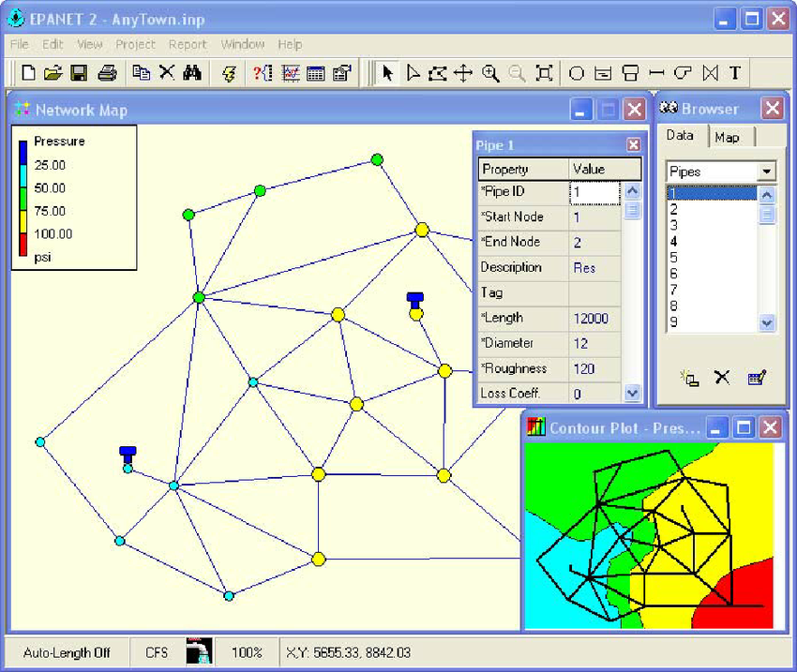Expand the Pipes category dropdown
Viewport: 797px width, 672px height.
pos(766,172)
